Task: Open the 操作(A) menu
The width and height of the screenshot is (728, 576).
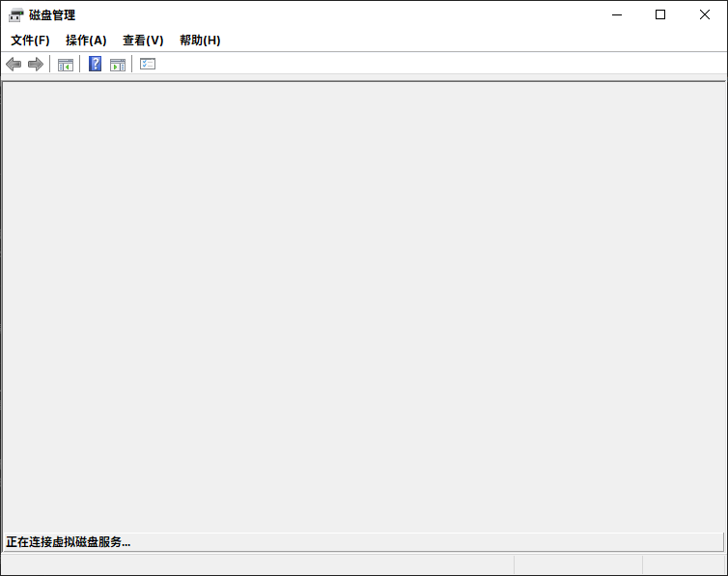Action: click(x=86, y=41)
